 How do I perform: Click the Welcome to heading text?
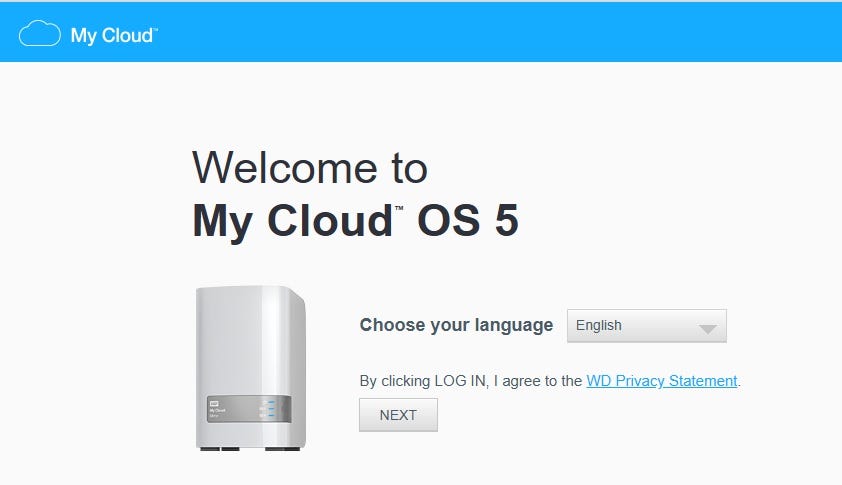tap(309, 167)
